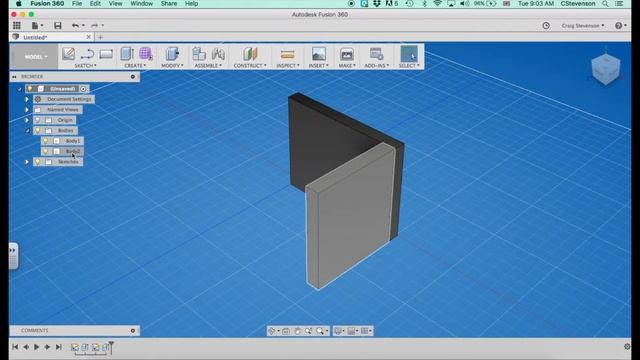Open the Window menu

[x=141, y=4]
